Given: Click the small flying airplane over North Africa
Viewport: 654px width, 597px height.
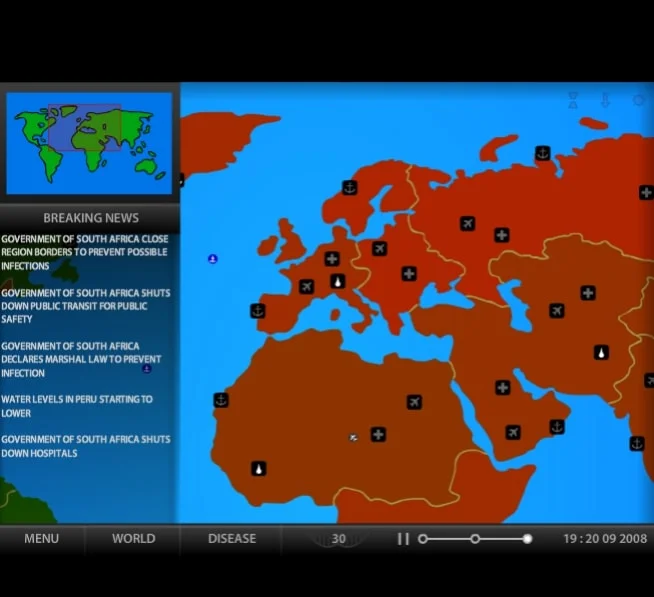Looking at the screenshot, I should coord(353,438).
